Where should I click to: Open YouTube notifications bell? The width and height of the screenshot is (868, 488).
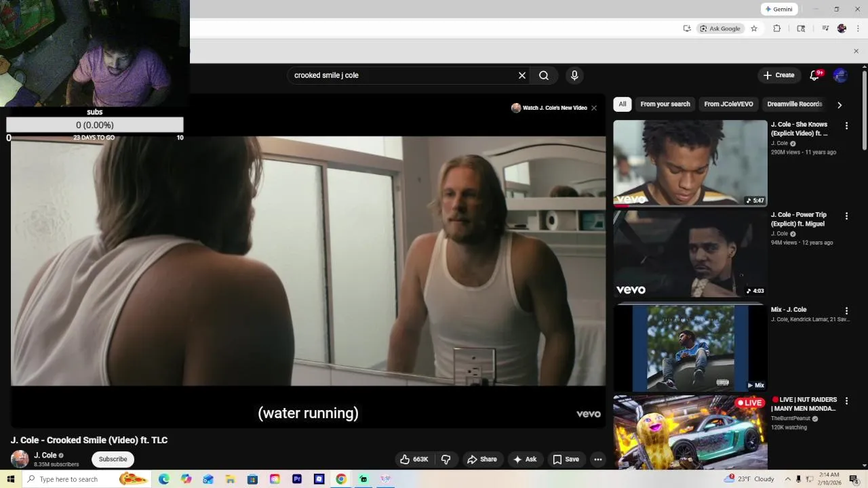click(814, 75)
